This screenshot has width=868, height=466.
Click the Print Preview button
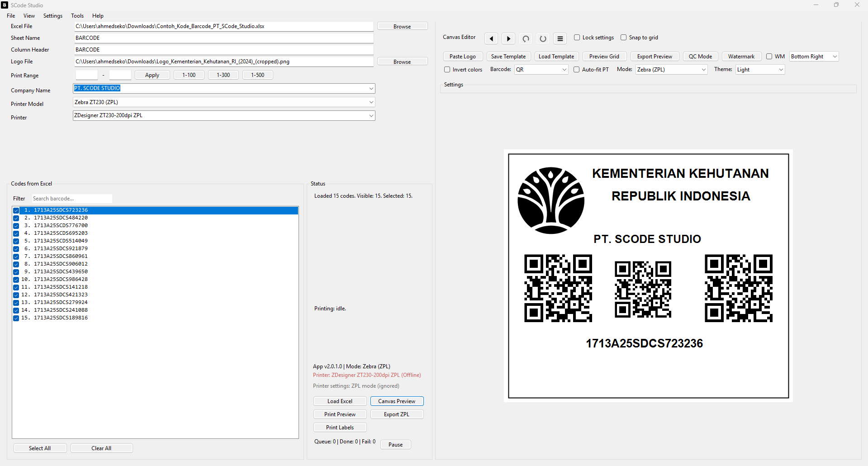340,414
